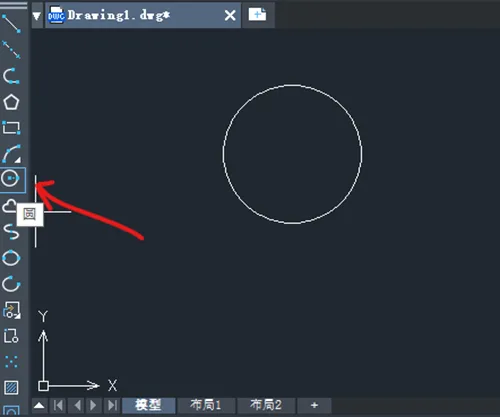Viewport: 500px width, 417px height.
Task: Switch to the 布局2 layout tab
Action: tap(266, 405)
